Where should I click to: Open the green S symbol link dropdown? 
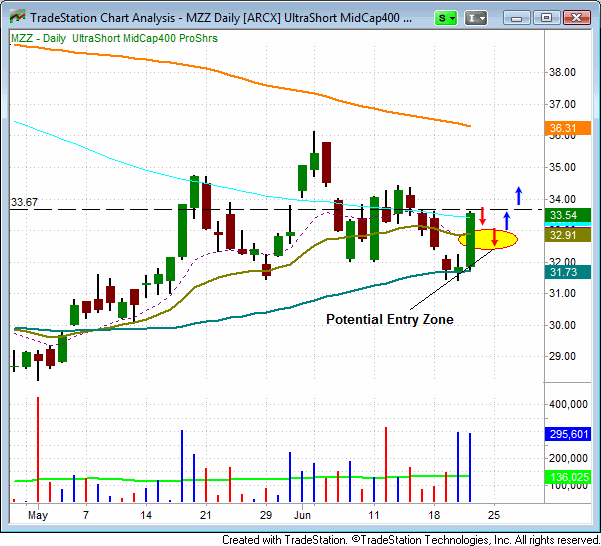click(x=447, y=18)
